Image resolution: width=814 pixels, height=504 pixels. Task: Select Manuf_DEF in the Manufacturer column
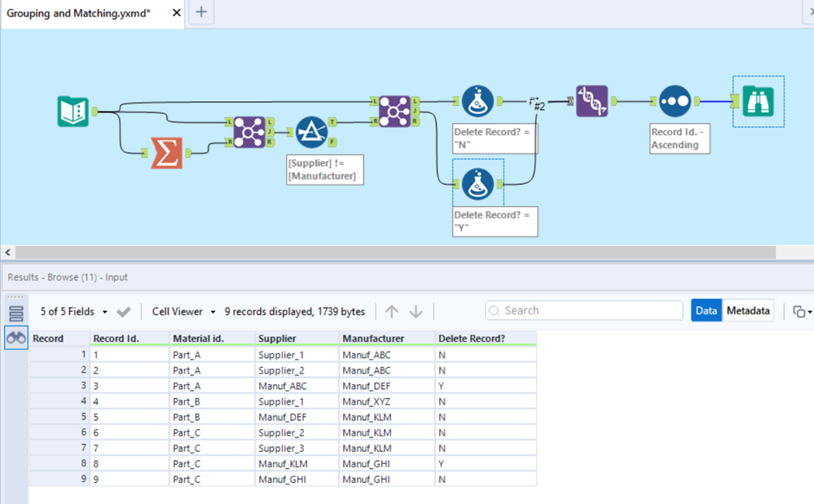click(387, 386)
